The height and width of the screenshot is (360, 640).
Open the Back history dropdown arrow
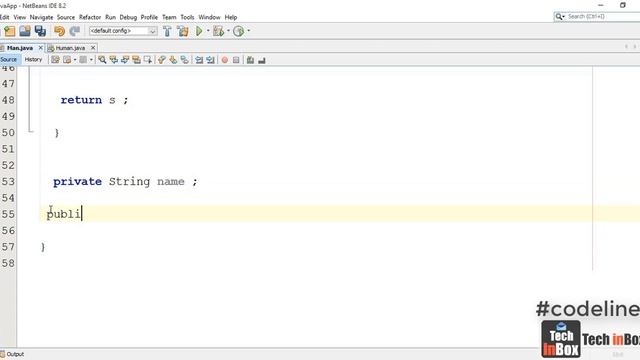(x=75, y=60)
